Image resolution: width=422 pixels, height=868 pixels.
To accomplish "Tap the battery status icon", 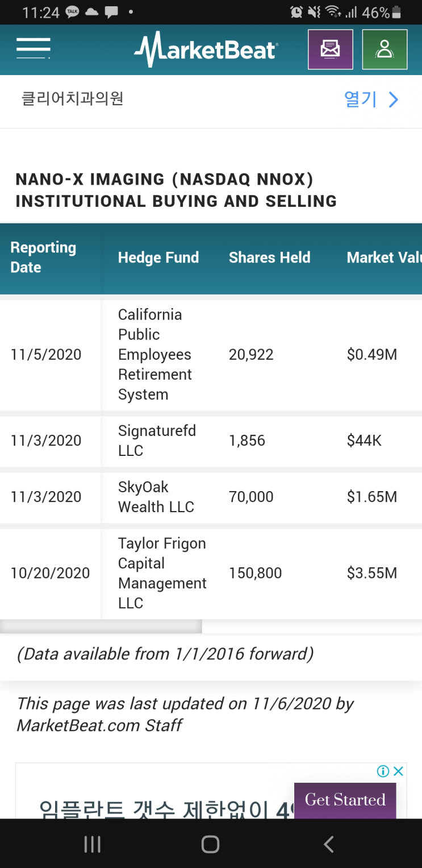I will 396,13.
